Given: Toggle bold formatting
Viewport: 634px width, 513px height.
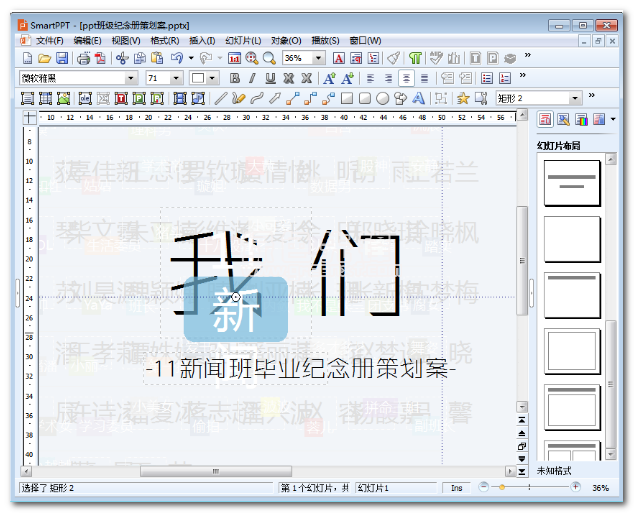Looking at the screenshot, I should 235,78.
